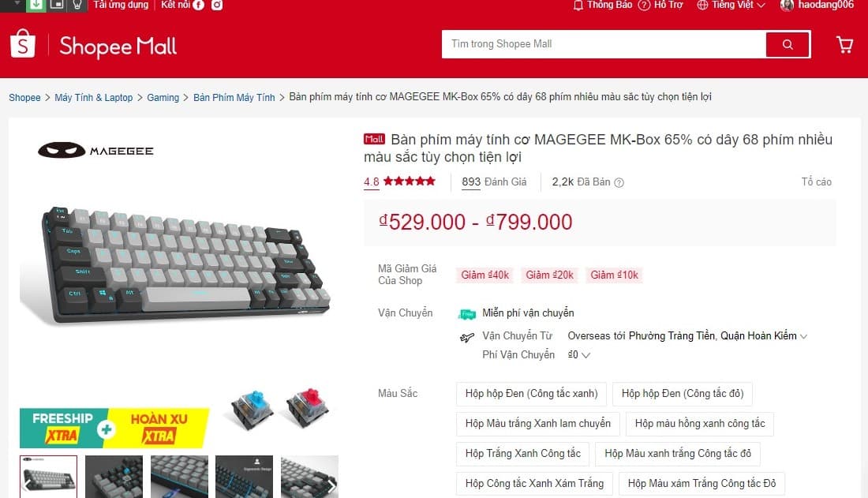Select Hộp hộp Đen (Công tắc xanh) option
The image size is (868, 498).
(x=531, y=394)
